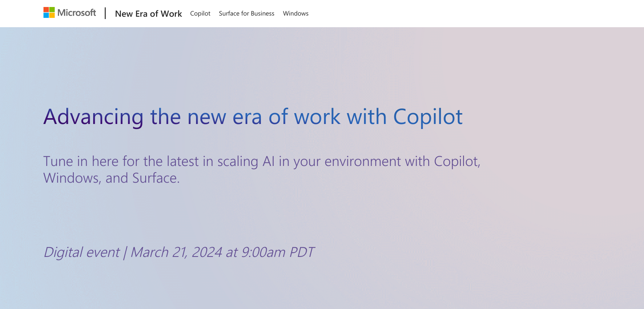Click the header navigation bar area
Screen dimensions: 644x309
(322, 13)
